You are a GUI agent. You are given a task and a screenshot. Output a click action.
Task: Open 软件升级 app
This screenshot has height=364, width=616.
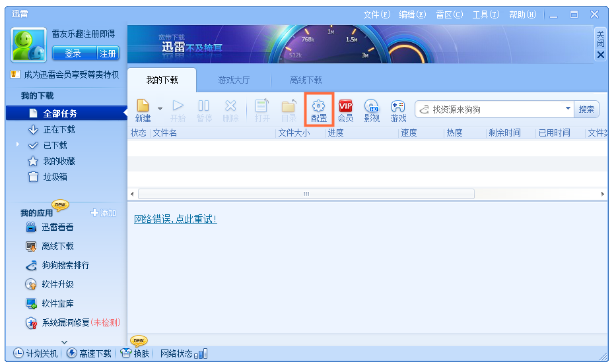pyautogui.click(x=50, y=284)
